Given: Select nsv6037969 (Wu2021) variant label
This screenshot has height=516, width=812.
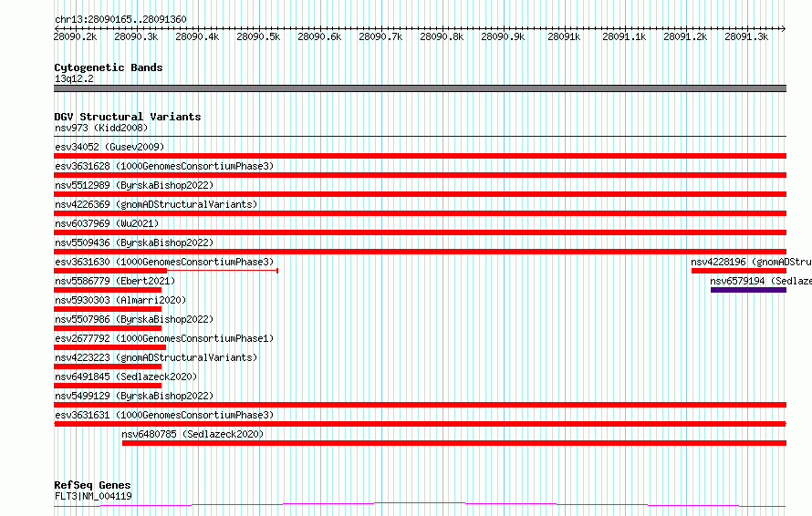Looking at the screenshot, I should click(107, 223).
